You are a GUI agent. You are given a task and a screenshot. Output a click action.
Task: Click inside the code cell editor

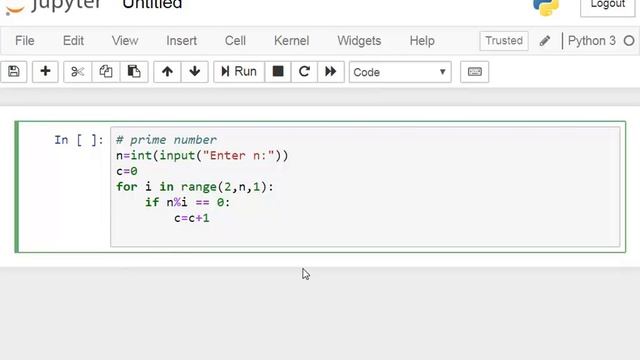[x=365, y=187]
